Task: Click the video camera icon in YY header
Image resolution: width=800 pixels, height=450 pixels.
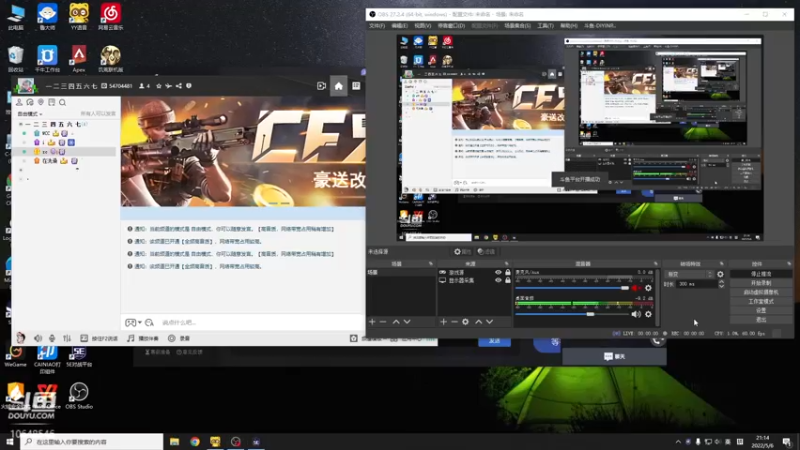Action: coord(321,86)
